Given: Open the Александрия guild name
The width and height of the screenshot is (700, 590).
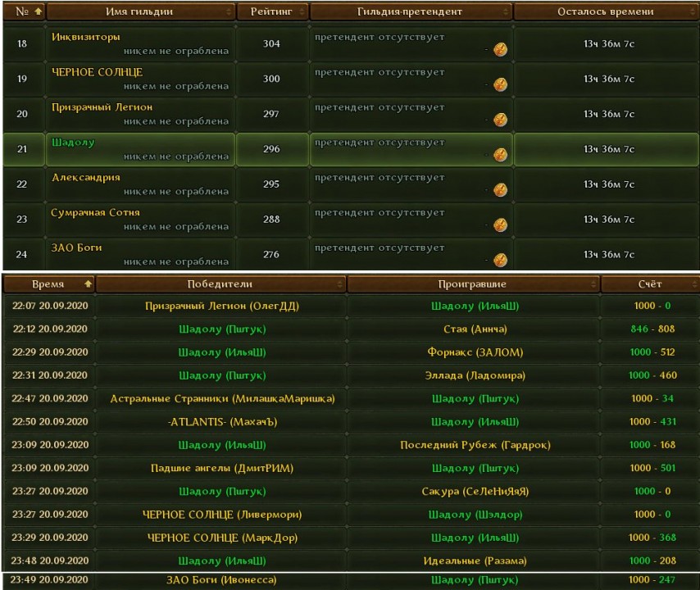Looking at the screenshot, I should tap(86, 178).
